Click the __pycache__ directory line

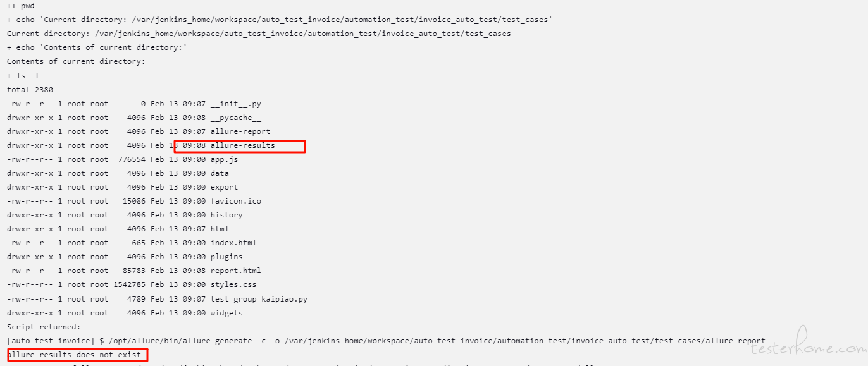[134, 118]
